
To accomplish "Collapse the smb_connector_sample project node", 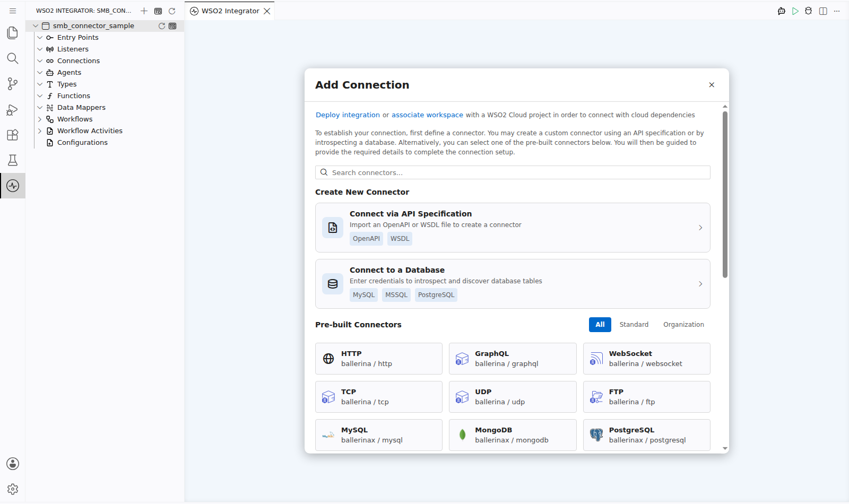I will (36, 25).
